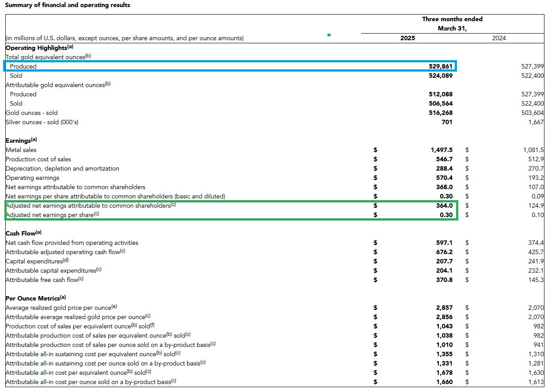Image resolution: width=548 pixels, height=392 pixels.
Task: Click the 2025 column header
Action: (x=407, y=38)
